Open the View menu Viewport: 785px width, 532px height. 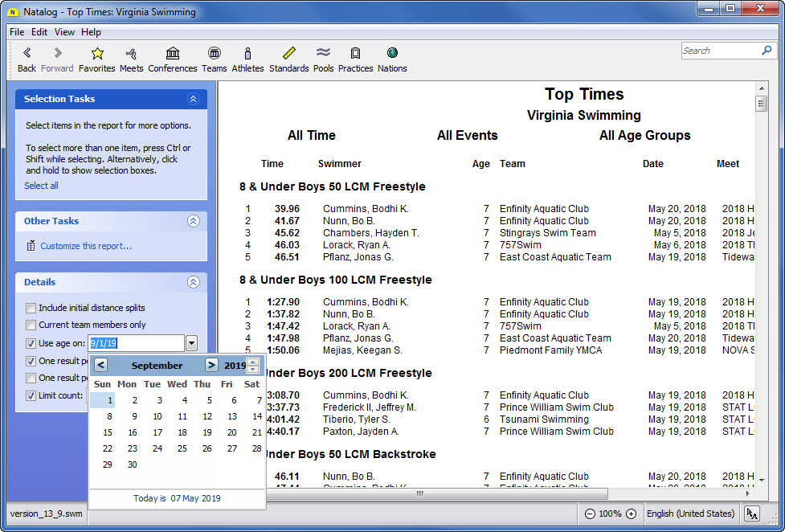pyautogui.click(x=64, y=32)
